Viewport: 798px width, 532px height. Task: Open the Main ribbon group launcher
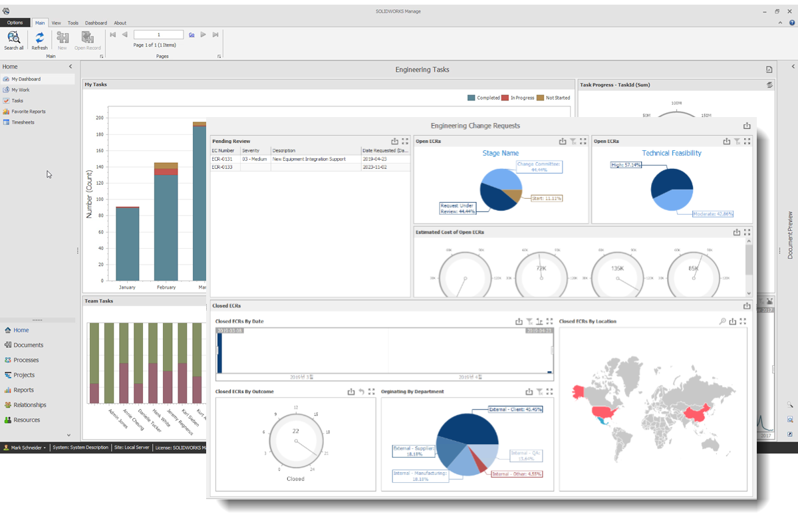pyautogui.click(x=102, y=57)
